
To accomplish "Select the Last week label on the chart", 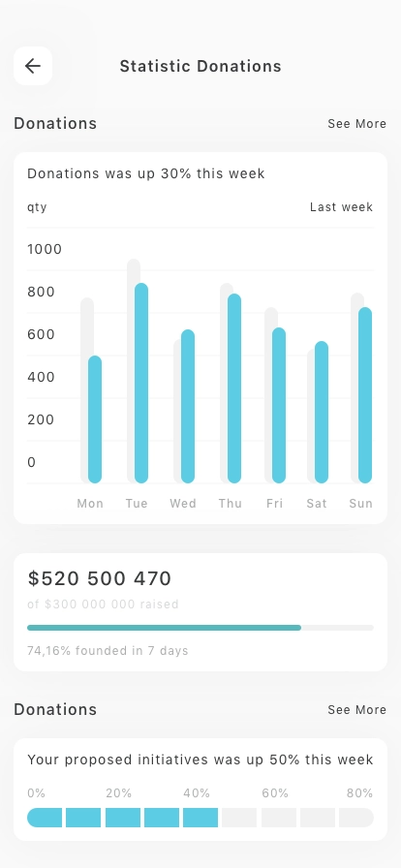I will click(341, 207).
